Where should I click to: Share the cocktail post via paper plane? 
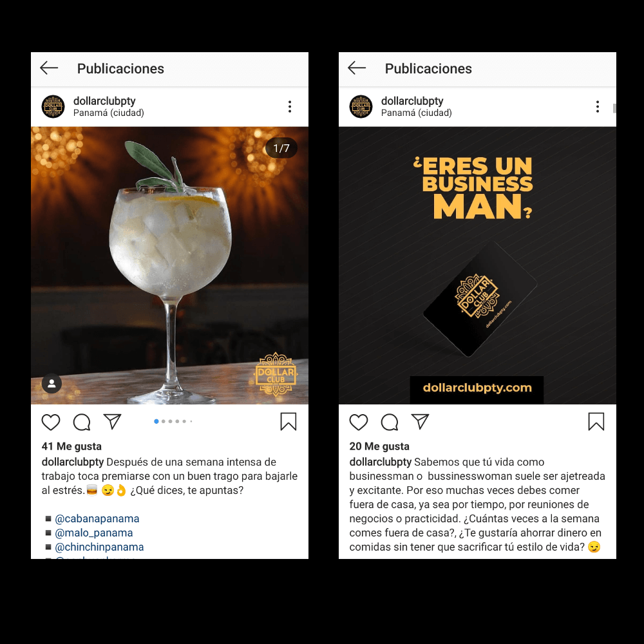pos(112,421)
